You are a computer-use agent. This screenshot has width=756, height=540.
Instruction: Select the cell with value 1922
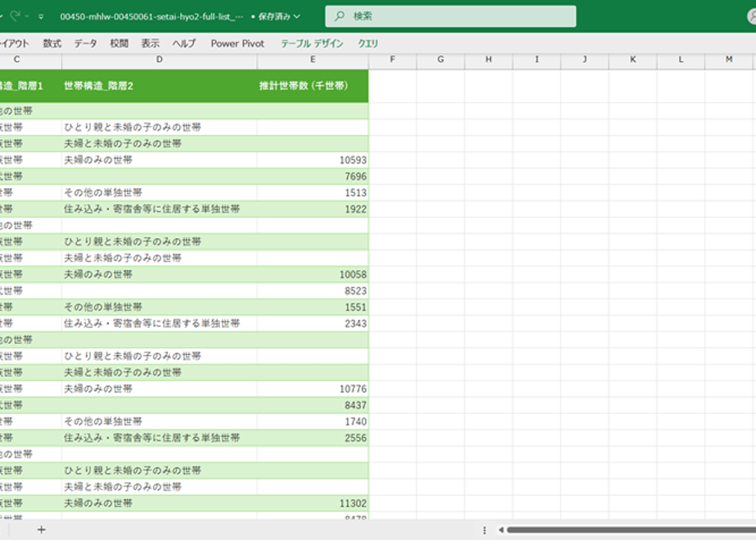[313, 209]
